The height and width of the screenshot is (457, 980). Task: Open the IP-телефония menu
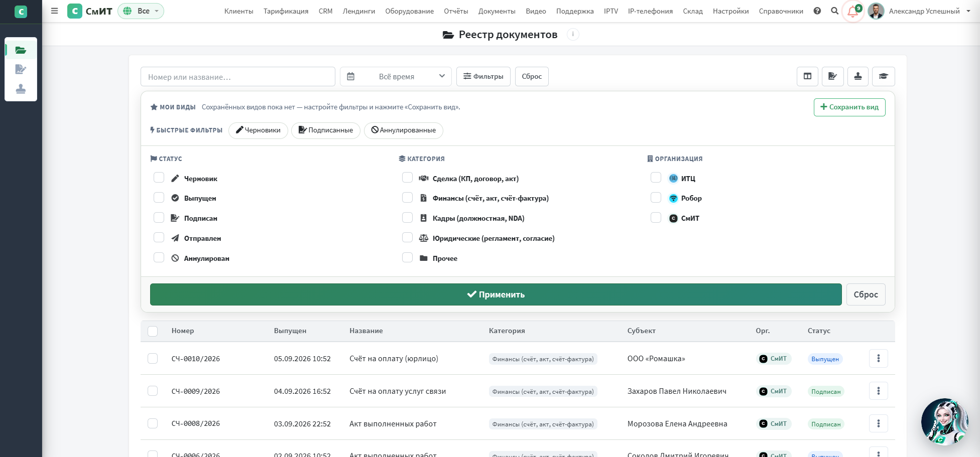pyautogui.click(x=650, y=11)
